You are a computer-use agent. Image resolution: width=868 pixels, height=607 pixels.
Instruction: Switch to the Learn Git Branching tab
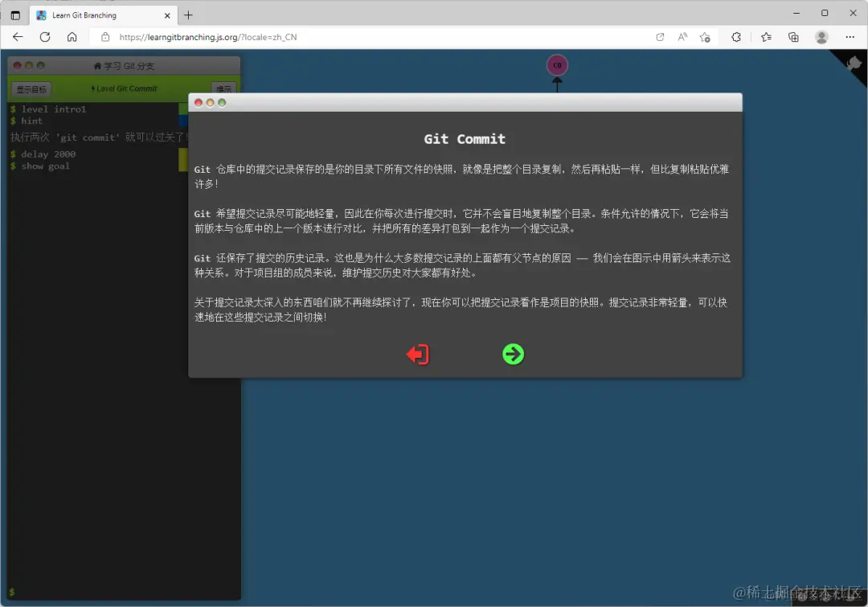[x=96, y=14]
